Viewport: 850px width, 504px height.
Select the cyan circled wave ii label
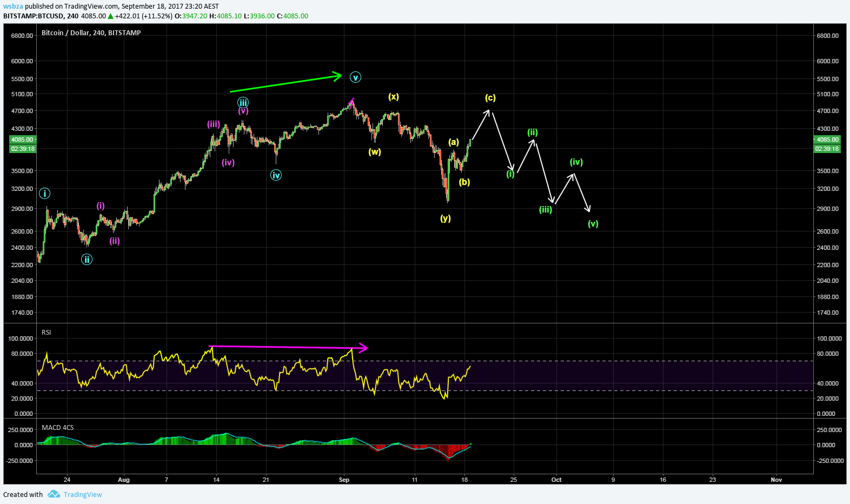pyautogui.click(x=87, y=260)
